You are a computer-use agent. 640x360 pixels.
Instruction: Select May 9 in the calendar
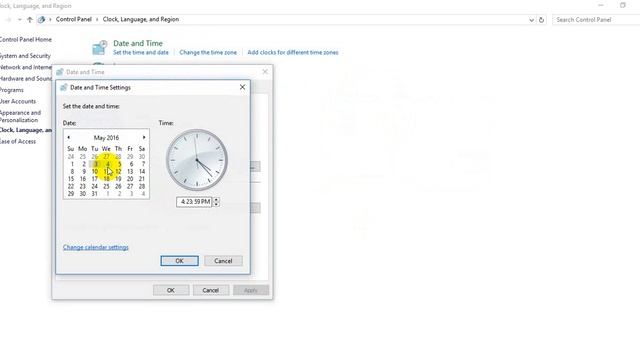(84, 171)
